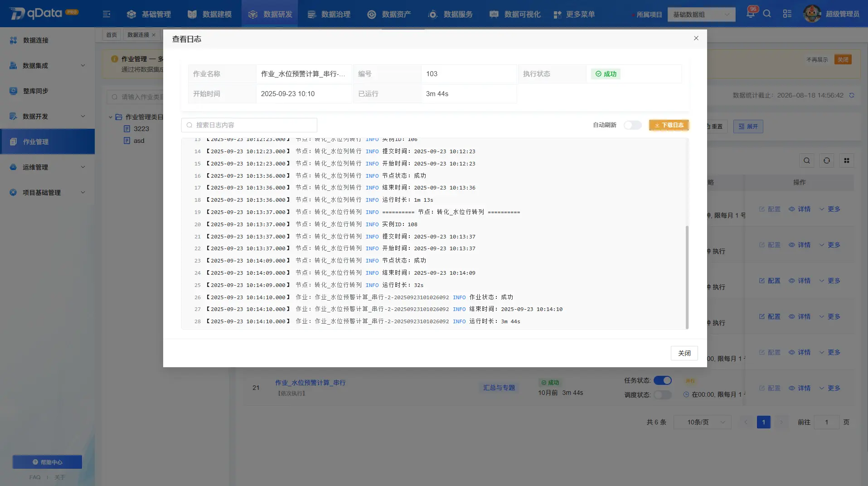The width and height of the screenshot is (868, 486).
Task: Click the qData PRO logo
Action: [x=44, y=13]
